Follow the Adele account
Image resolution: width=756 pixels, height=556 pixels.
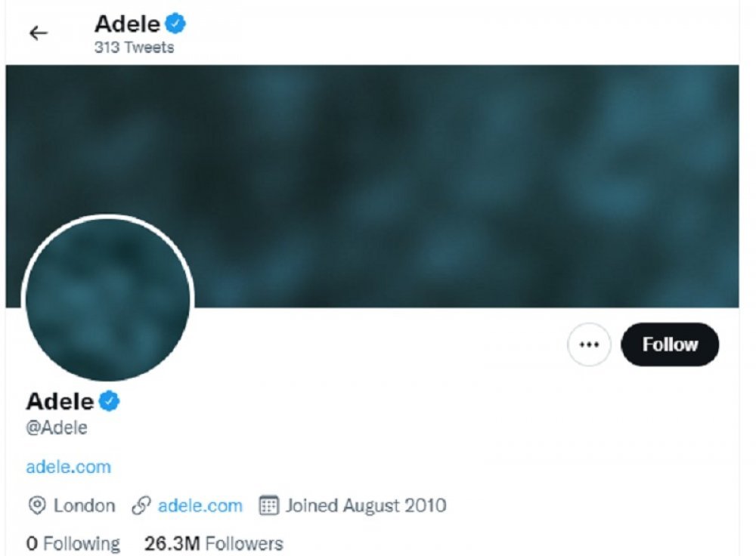click(x=670, y=344)
